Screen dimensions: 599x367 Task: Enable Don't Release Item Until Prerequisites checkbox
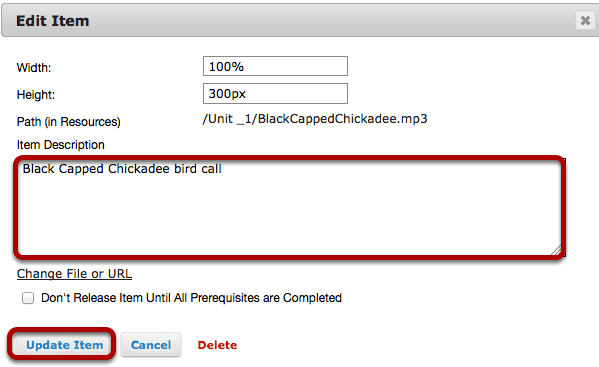point(28,298)
